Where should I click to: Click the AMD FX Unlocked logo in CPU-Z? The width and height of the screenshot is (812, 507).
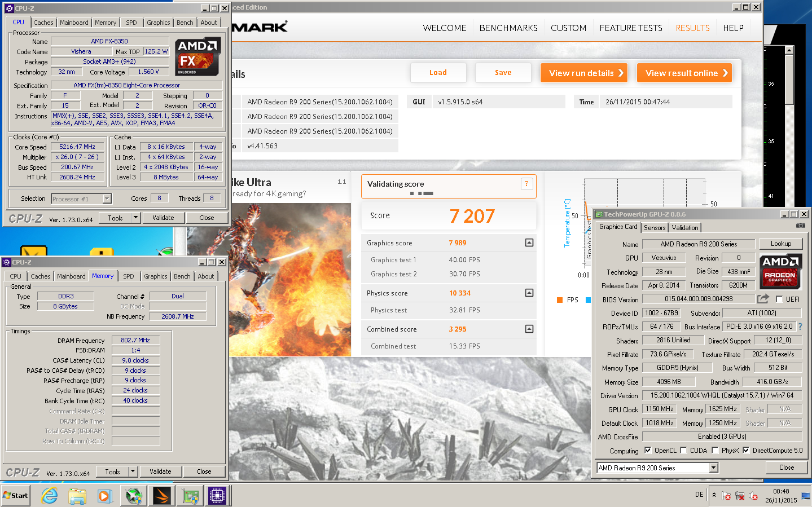point(197,57)
